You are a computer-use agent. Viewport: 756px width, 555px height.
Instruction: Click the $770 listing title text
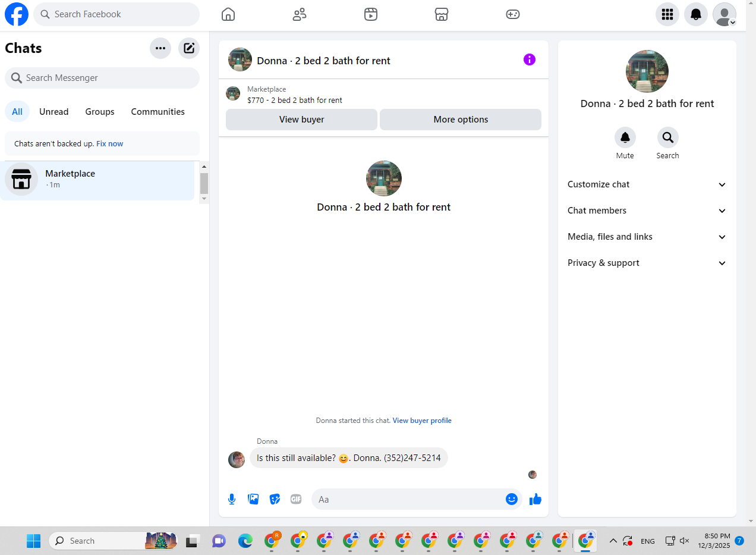coord(295,100)
